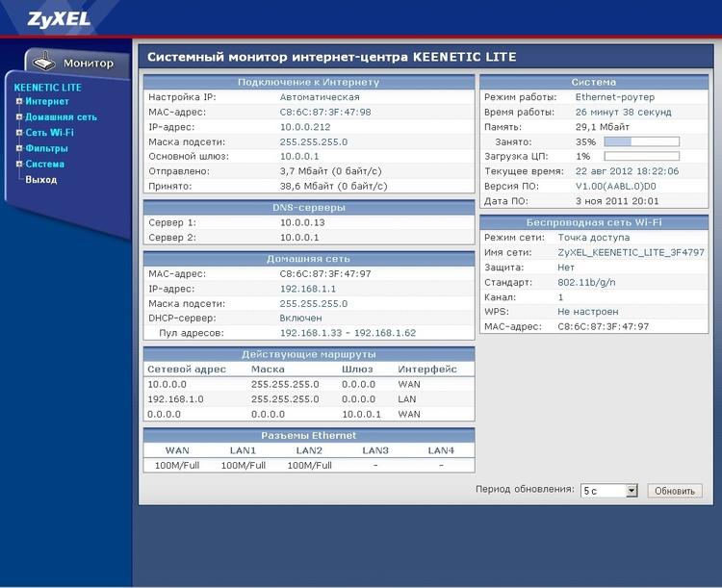Image resolution: width=722 pixels, height=588 pixels.
Task: Expand the Домашняя сеть plus icon
Action: click(x=18, y=116)
